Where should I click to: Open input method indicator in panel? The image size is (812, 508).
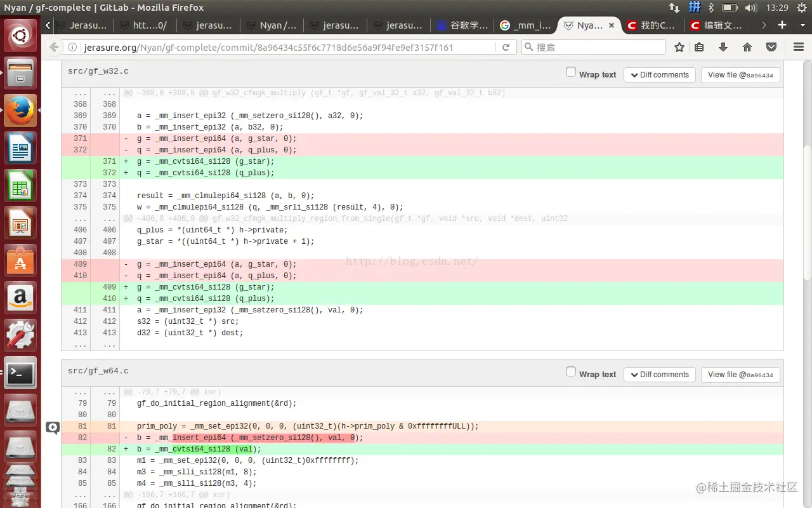(694, 8)
